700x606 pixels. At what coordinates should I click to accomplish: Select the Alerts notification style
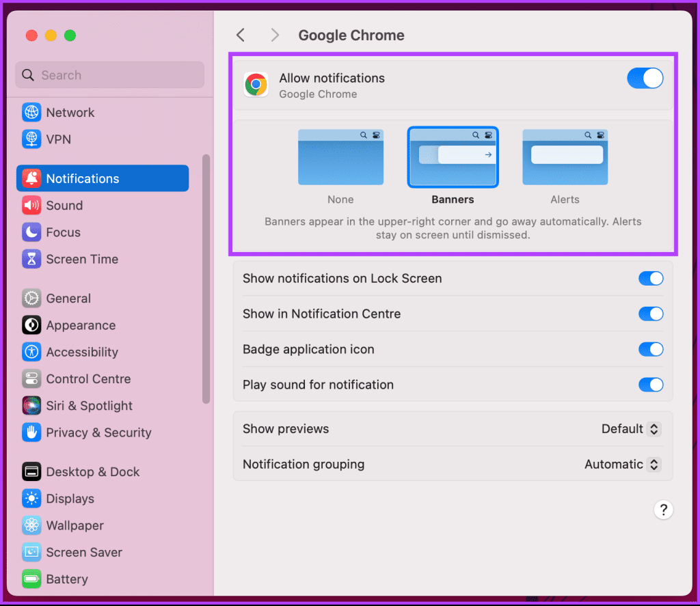click(565, 157)
